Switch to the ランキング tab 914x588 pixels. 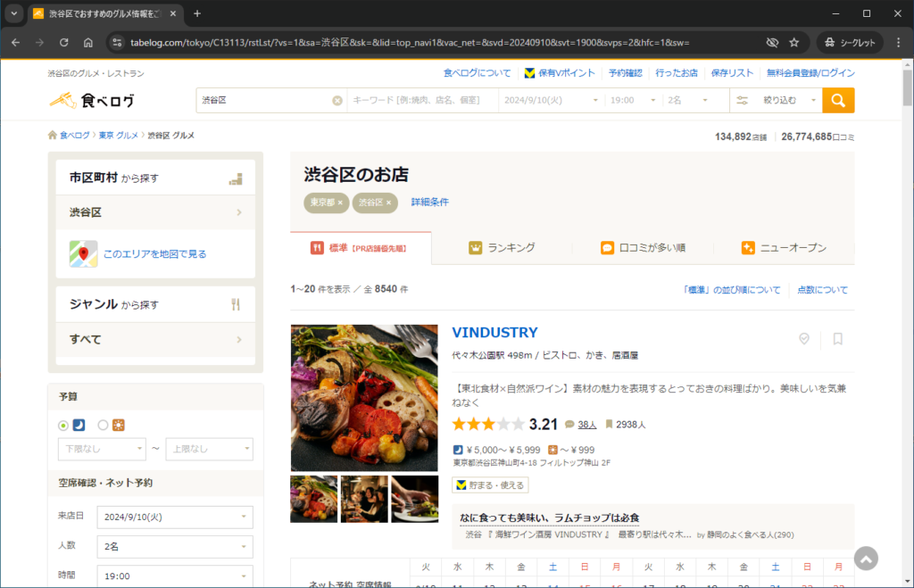click(503, 248)
